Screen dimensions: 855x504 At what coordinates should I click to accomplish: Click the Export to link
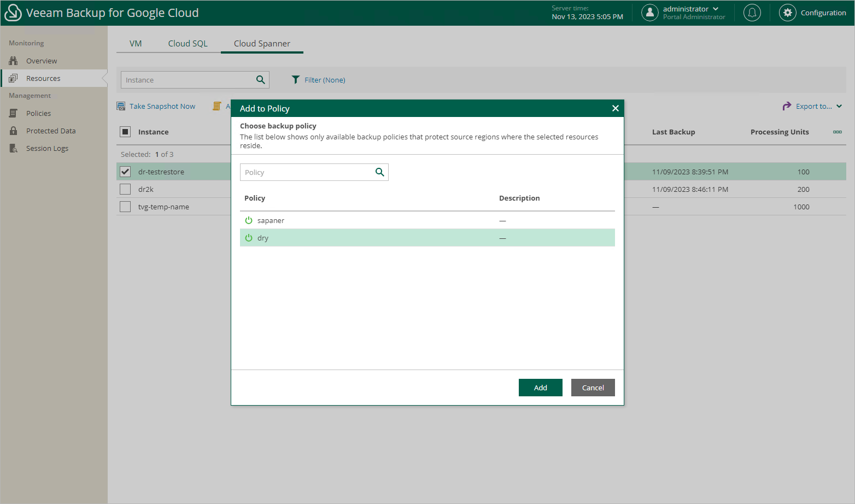point(814,106)
